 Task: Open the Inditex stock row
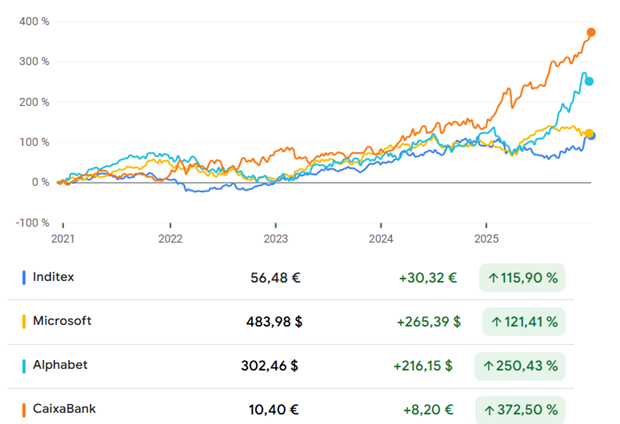point(57,277)
